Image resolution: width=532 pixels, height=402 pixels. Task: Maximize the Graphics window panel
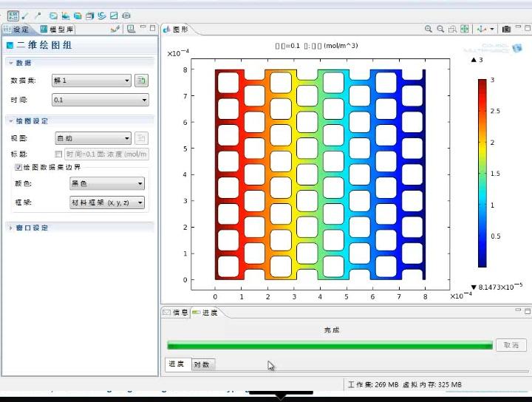point(528,28)
